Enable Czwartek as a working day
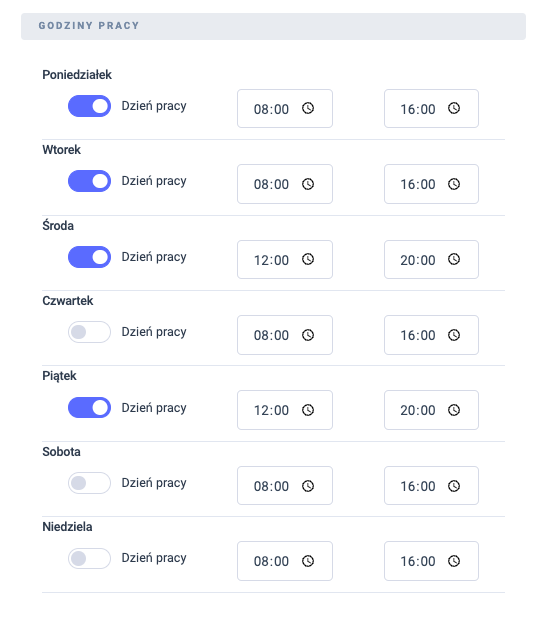The image size is (546, 622). [x=89, y=332]
